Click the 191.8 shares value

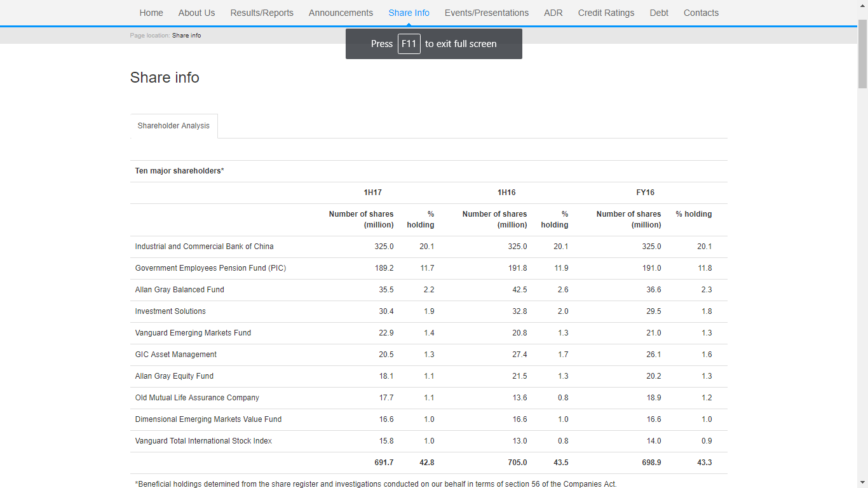click(517, 268)
